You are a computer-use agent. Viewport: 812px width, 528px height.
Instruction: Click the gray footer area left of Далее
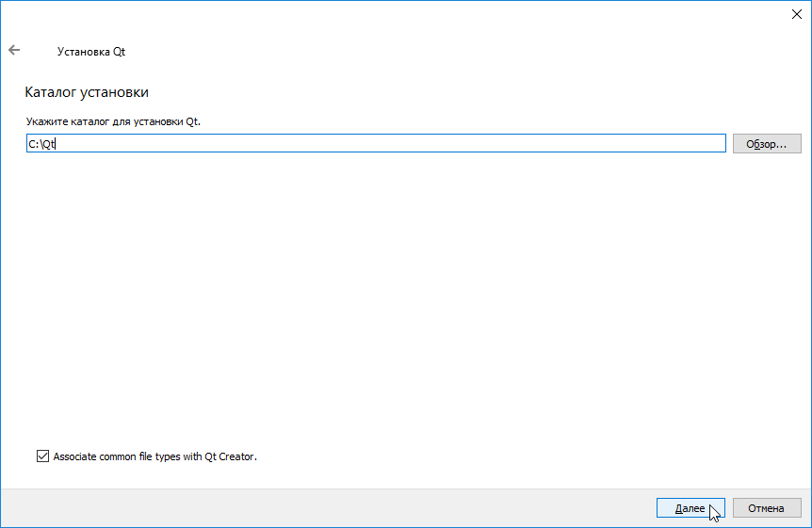pyautogui.click(x=330, y=508)
